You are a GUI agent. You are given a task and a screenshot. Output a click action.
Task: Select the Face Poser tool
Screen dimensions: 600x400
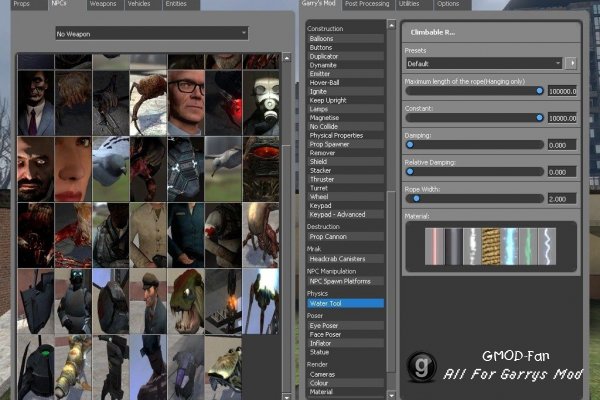[346, 335]
